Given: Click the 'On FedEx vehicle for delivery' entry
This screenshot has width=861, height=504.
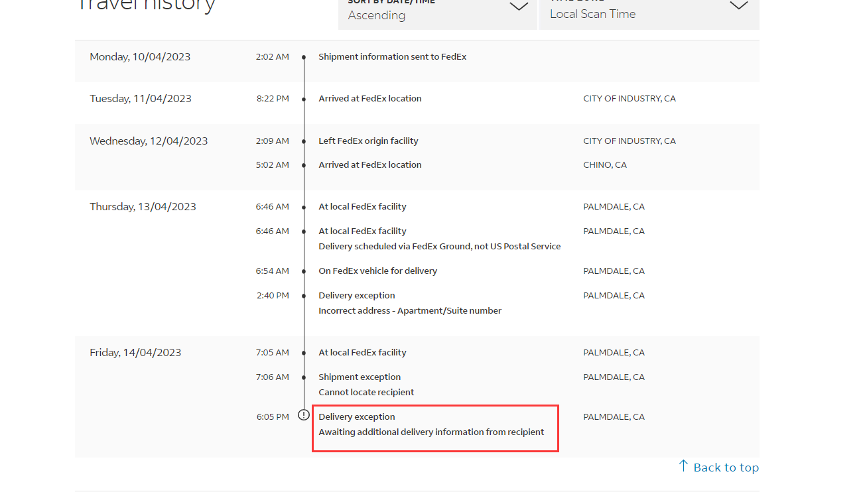Looking at the screenshot, I should 377,271.
